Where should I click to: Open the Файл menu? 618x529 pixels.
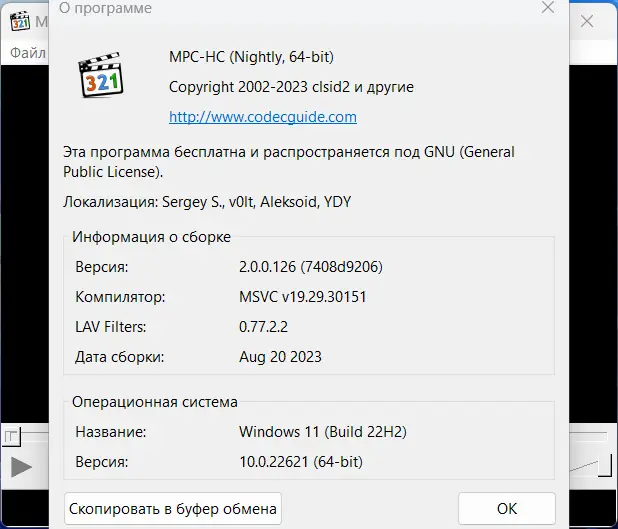click(x=28, y=51)
